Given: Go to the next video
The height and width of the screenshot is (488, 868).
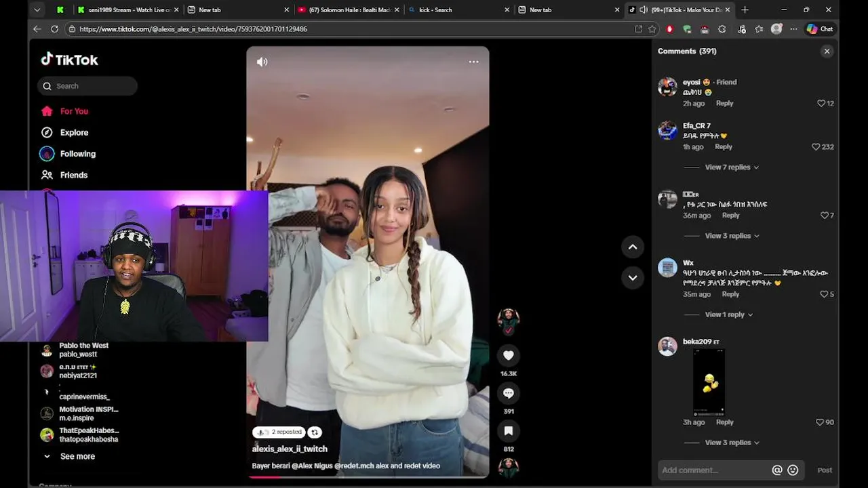Looking at the screenshot, I should (x=633, y=278).
